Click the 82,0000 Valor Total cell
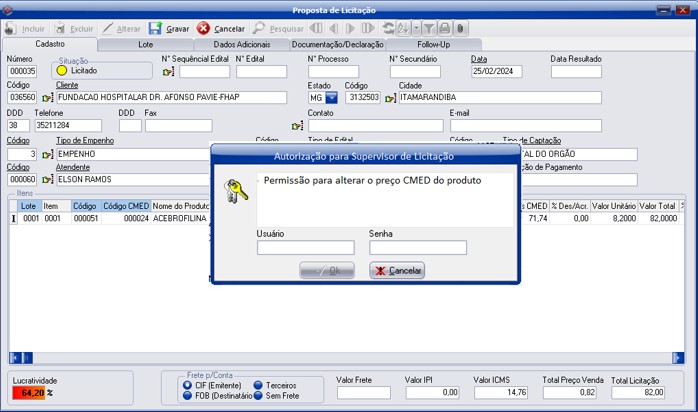 click(658, 218)
